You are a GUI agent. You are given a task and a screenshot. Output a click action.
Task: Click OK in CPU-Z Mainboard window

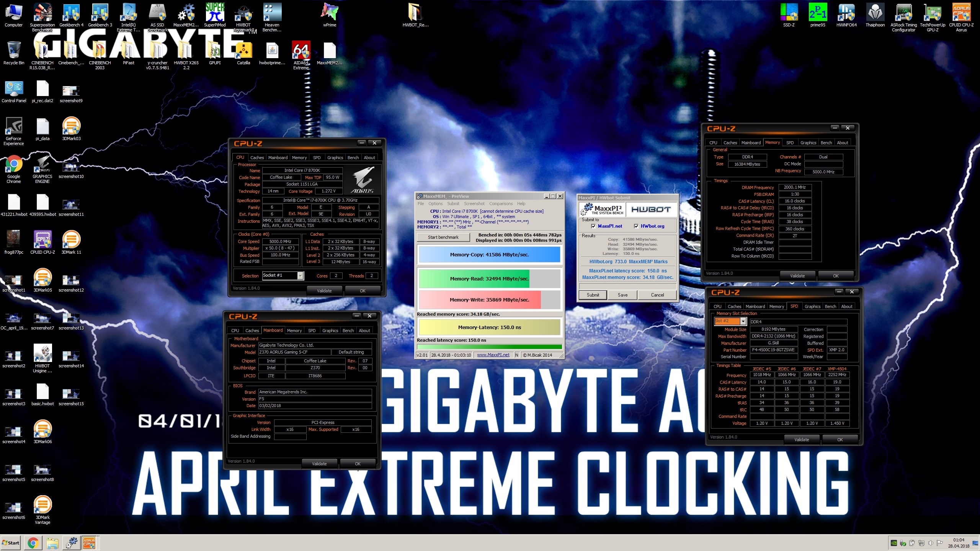click(x=358, y=464)
